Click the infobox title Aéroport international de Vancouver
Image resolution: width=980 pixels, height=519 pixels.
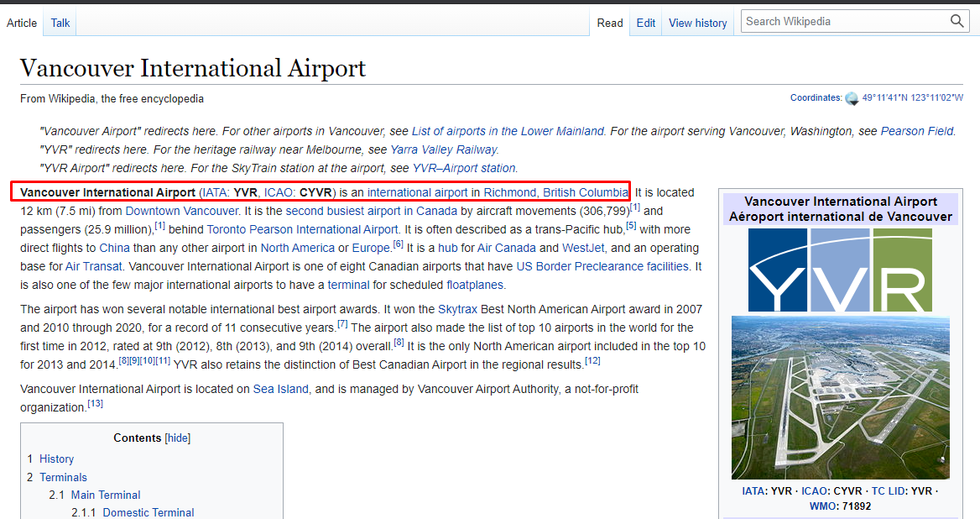point(841,217)
